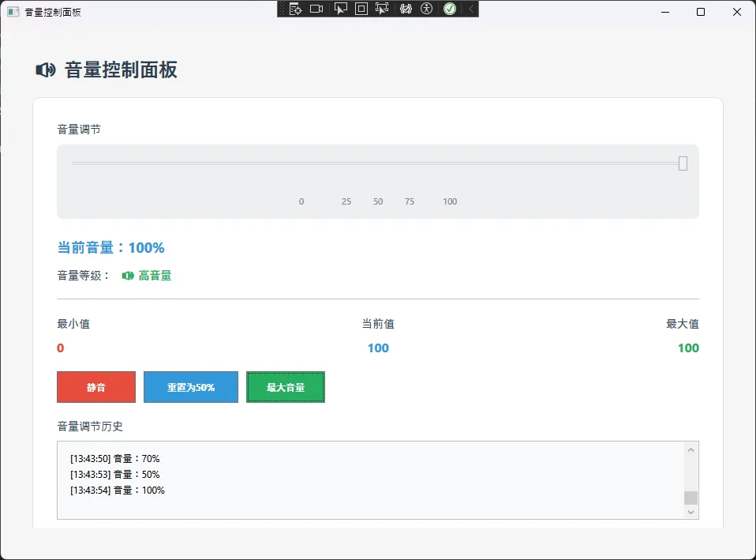
Task: Click slider track above the 50 mark
Action: [x=378, y=163]
